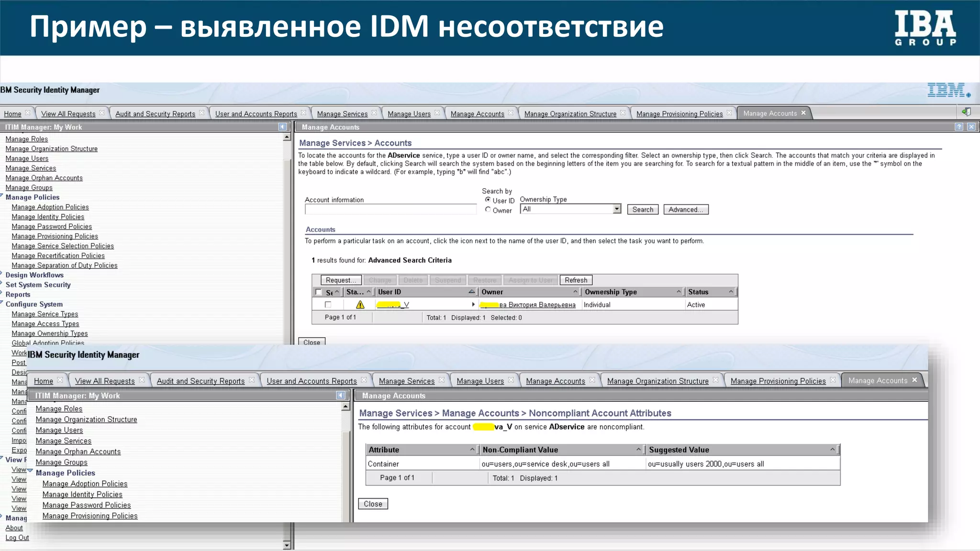Click the warning icon in the account row

[x=360, y=305]
